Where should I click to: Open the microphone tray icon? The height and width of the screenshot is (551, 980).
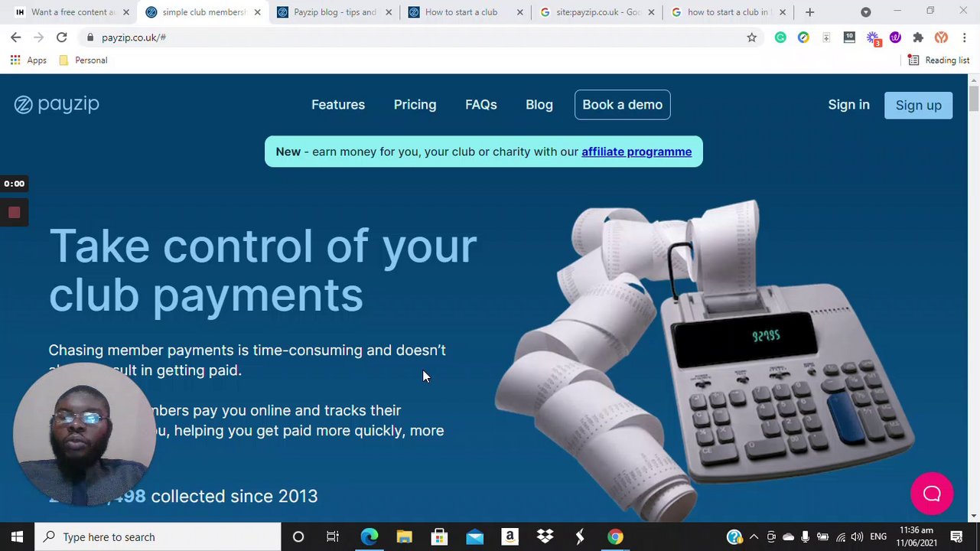pos(805,536)
